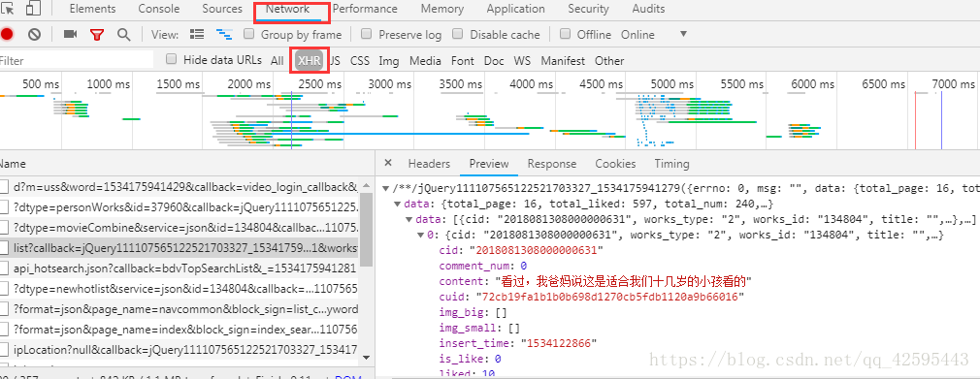View the Timing tab
980x379 pixels.
tap(671, 164)
